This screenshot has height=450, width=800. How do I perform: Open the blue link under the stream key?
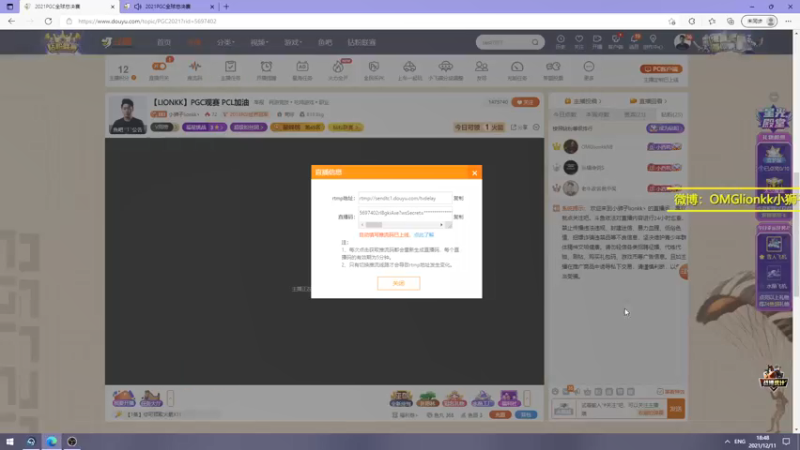point(424,235)
